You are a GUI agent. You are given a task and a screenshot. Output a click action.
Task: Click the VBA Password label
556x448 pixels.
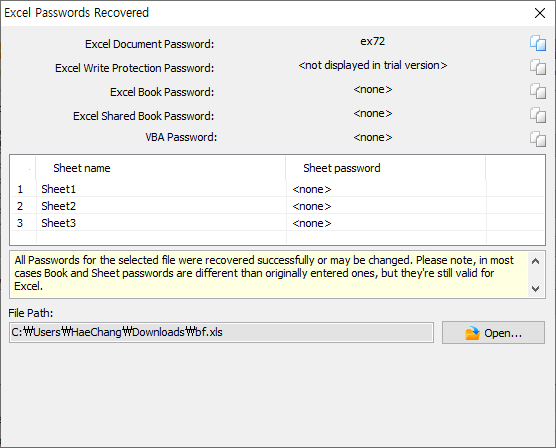click(181, 137)
